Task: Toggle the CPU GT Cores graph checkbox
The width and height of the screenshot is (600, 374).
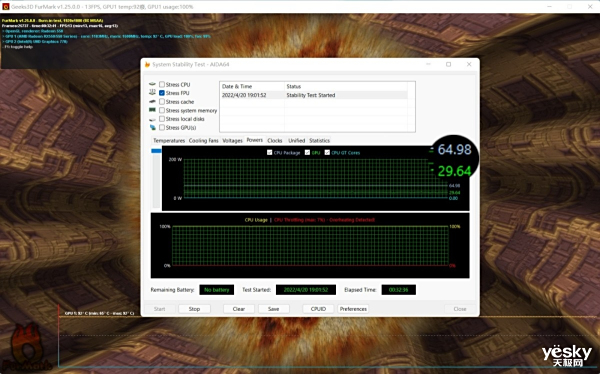Action: coord(327,152)
